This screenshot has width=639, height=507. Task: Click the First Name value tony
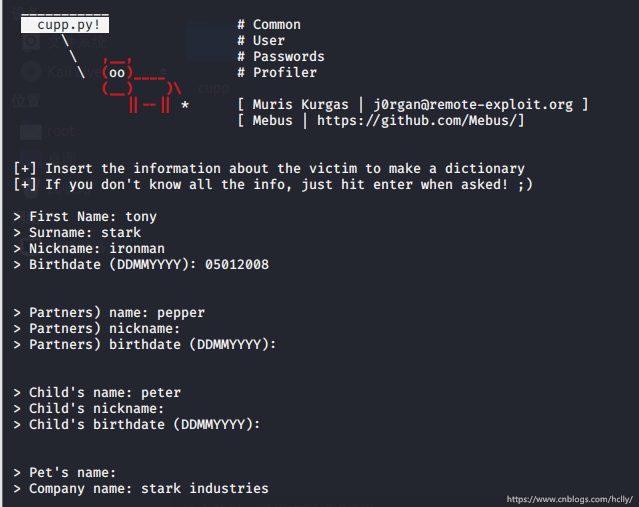pyautogui.click(x=140, y=216)
